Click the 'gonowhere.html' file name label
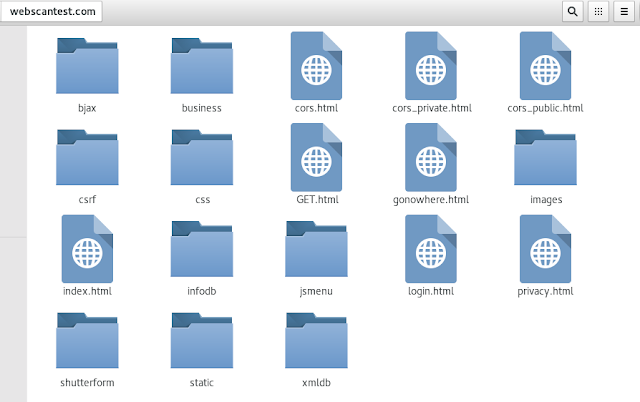The height and width of the screenshot is (402, 640). (x=431, y=200)
